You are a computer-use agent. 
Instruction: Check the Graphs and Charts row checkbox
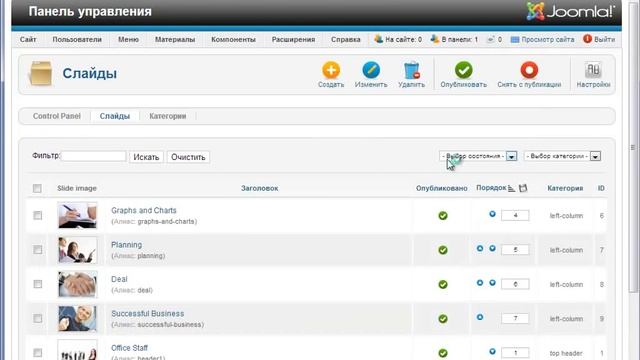pyautogui.click(x=38, y=216)
